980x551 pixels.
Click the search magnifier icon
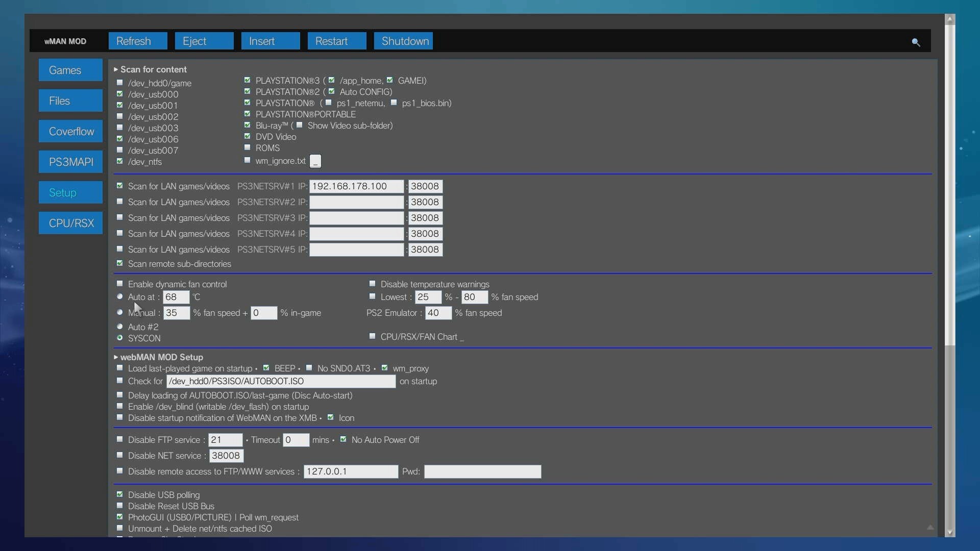(x=916, y=42)
